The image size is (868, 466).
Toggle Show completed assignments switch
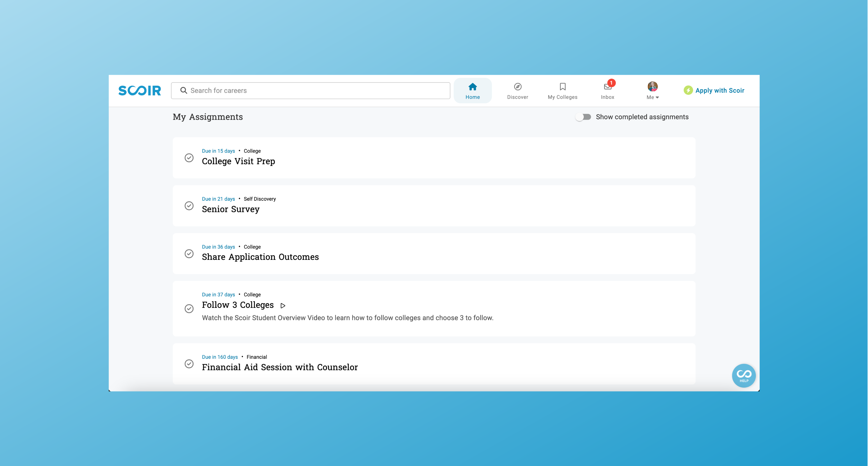(x=583, y=117)
